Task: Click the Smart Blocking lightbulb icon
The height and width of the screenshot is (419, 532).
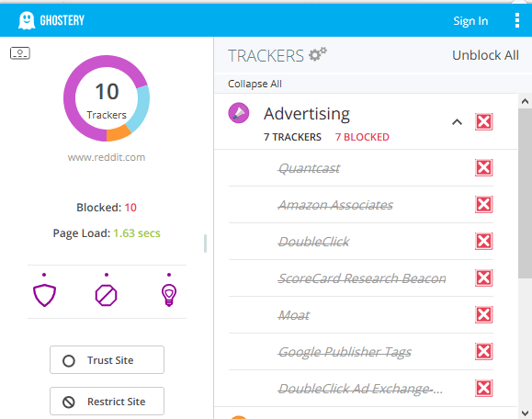Action: pos(169,295)
